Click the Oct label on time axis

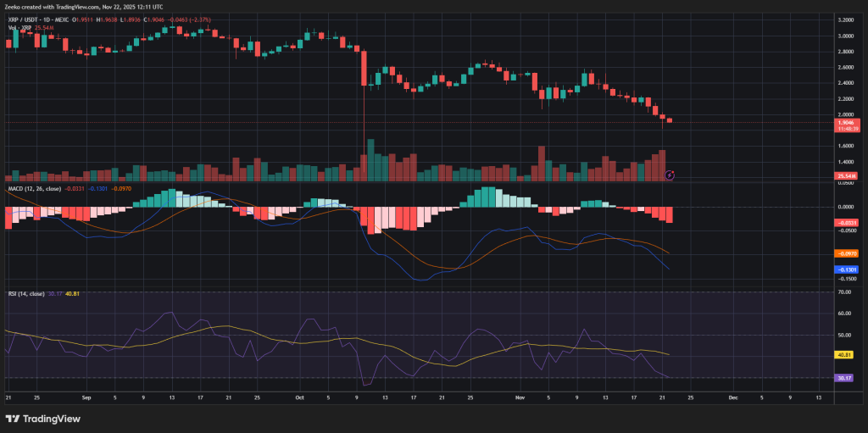pyautogui.click(x=299, y=396)
